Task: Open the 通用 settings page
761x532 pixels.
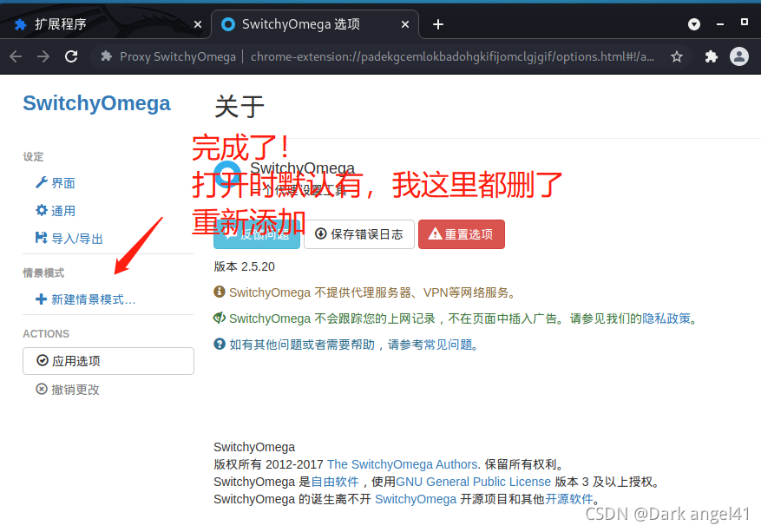Action: 56,211
